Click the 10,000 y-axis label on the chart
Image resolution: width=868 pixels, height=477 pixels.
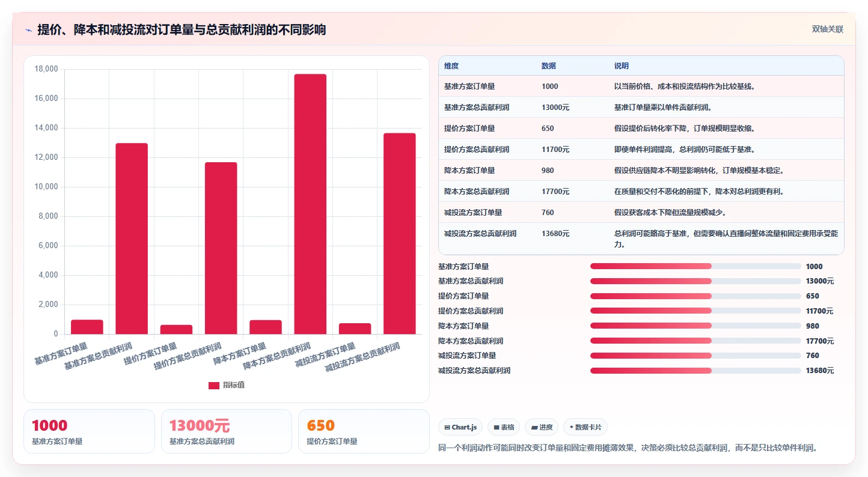pos(46,187)
